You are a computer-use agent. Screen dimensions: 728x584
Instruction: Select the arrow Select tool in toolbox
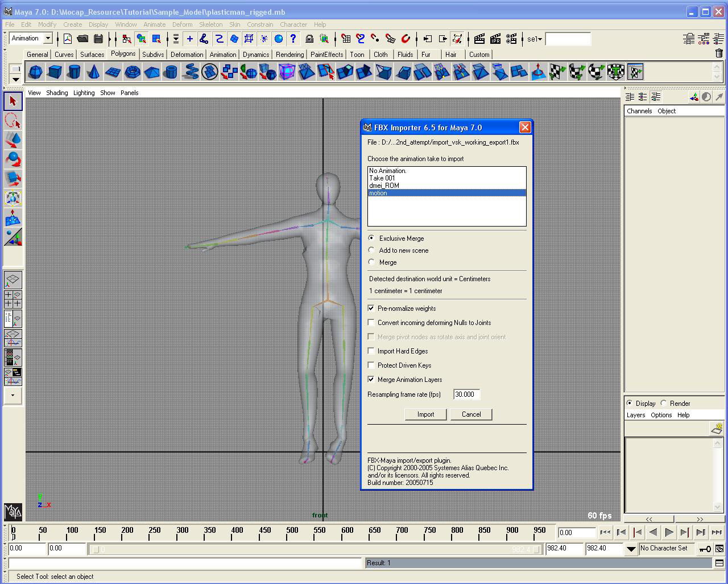click(13, 101)
